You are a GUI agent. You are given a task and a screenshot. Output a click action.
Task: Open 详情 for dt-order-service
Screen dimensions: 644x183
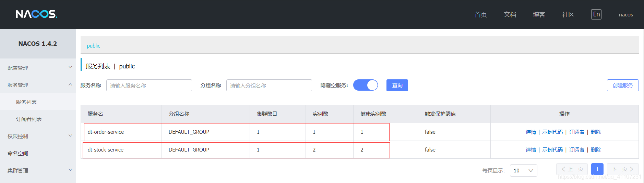click(x=531, y=132)
